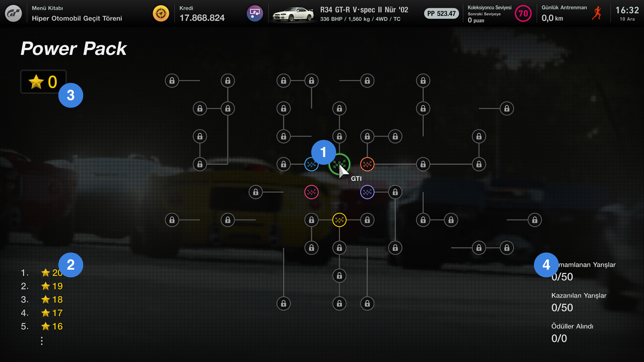Image resolution: width=644 pixels, height=362 pixels.
Task: Open the GT logo home menu
Action: coord(13,13)
